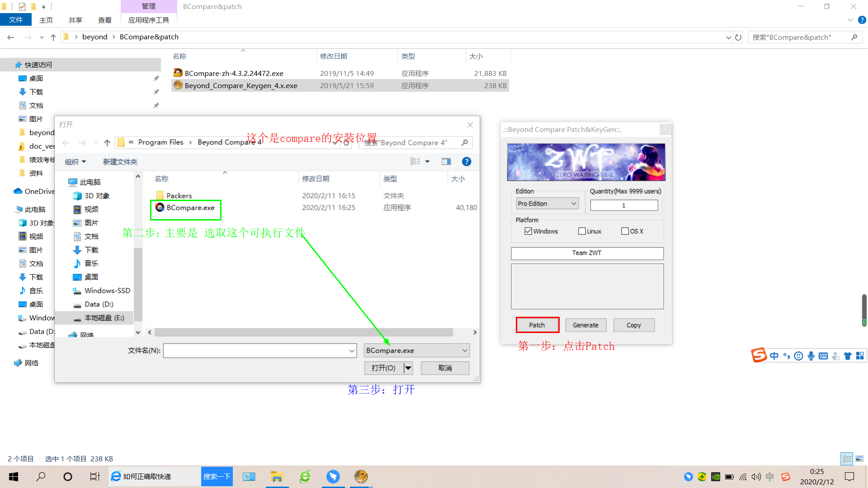The height and width of the screenshot is (488, 868).
Task: Open the emoji picker on Sogou input bar
Action: click(798, 356)
